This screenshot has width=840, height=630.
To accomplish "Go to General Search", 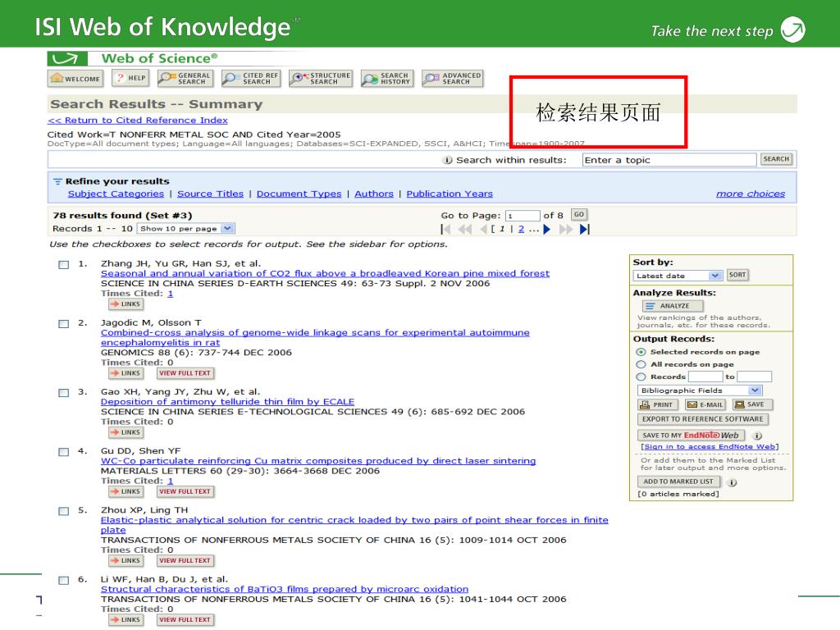I will [185, 79].
